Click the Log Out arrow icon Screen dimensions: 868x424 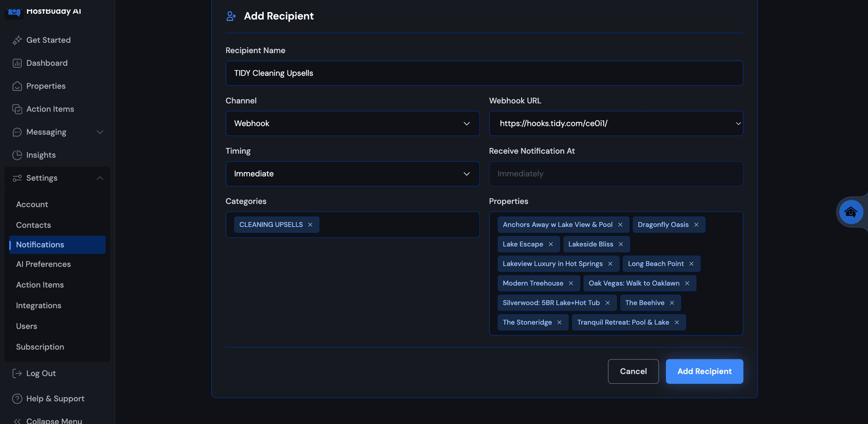17,373
